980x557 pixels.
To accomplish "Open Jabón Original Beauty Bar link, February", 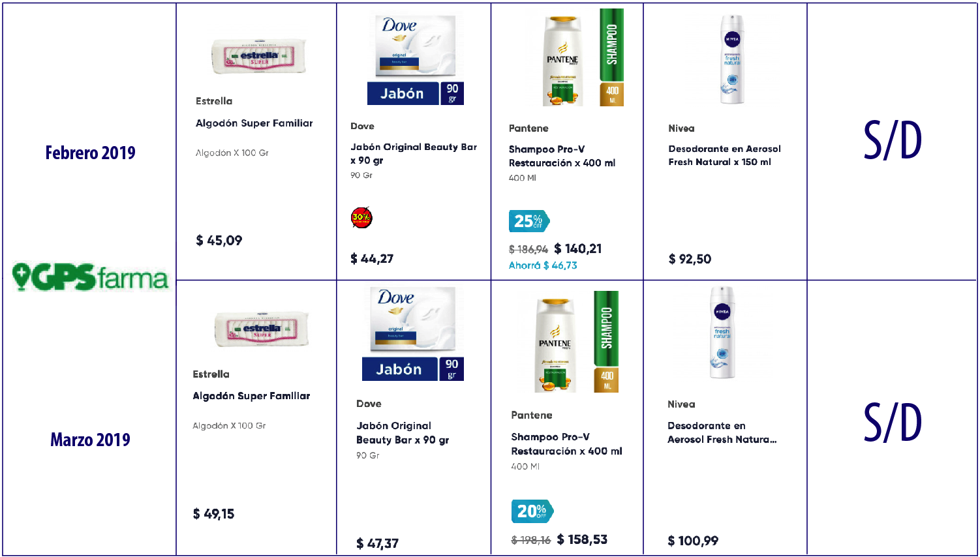I will click(414, 153).
